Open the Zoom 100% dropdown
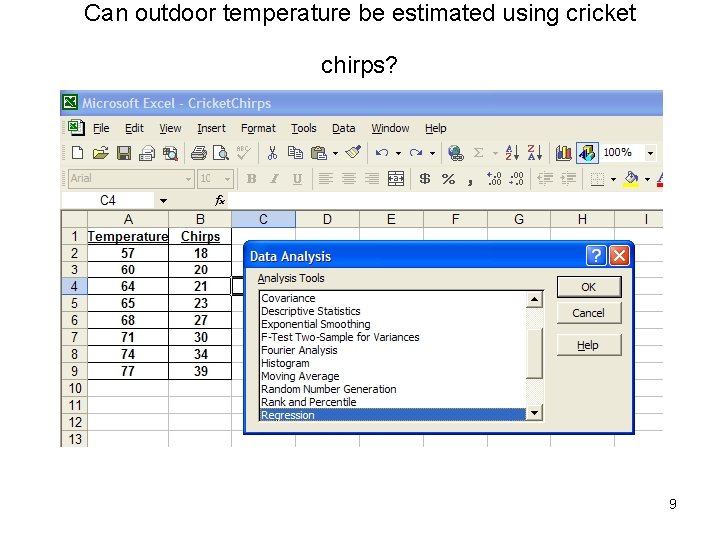 (650, 153)
